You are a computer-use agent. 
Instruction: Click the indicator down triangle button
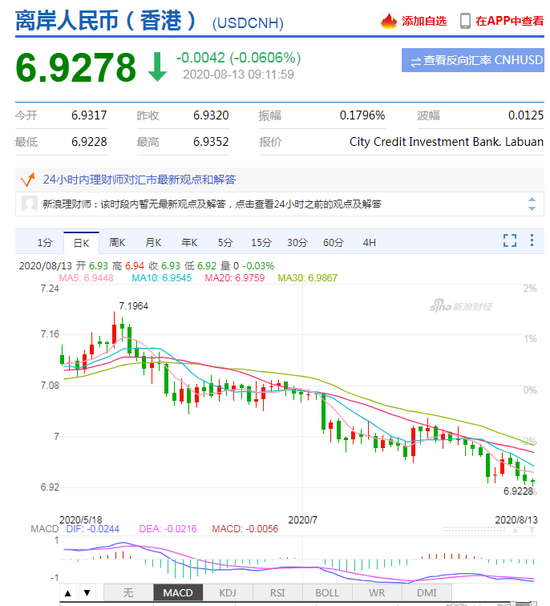tap(87, 592)
